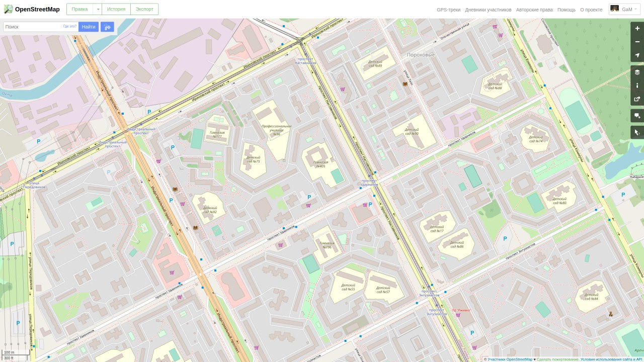Open the map layers panel
Viewport: 644px width, 362px height.
point(637,72)
